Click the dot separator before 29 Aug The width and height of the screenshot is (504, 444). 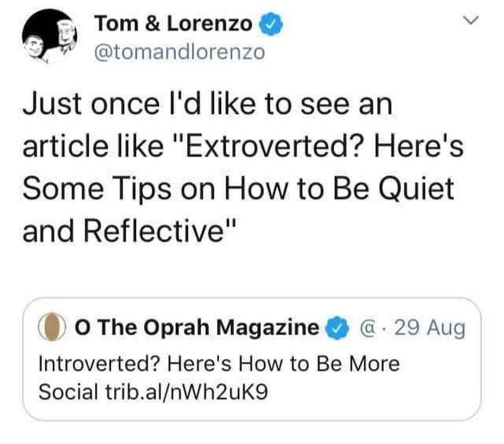(x=385, y=329)
